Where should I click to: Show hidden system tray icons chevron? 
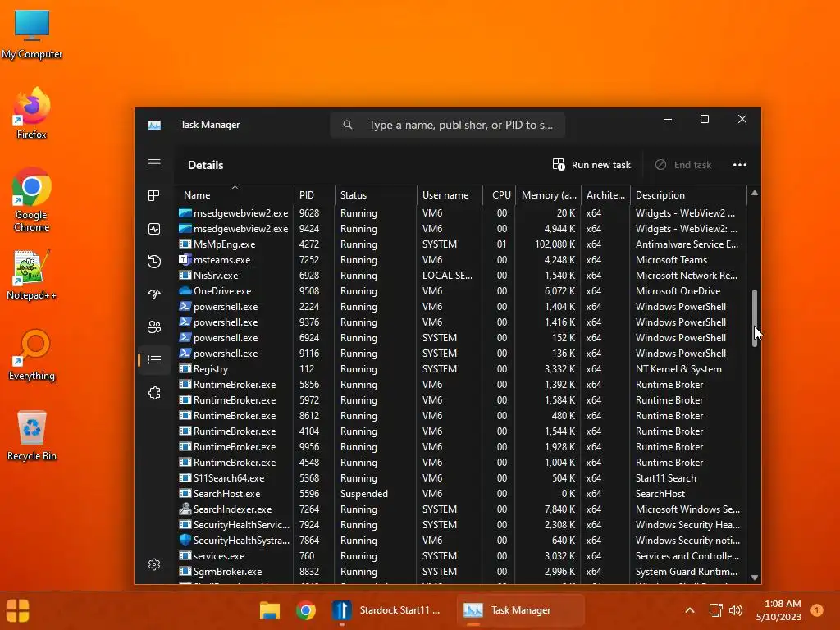coord(689,610)
